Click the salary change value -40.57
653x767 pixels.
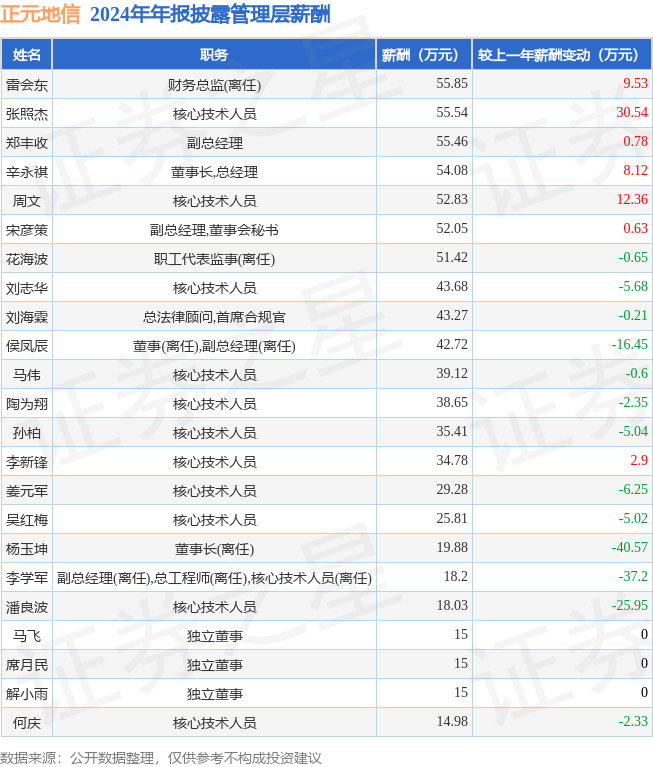click(x=630, y=547)
